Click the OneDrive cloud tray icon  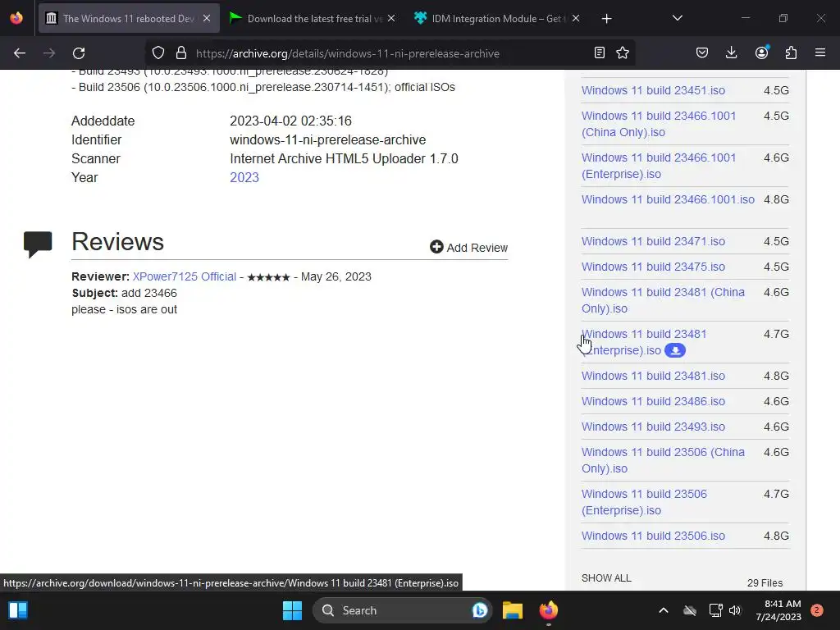click(x=690, y=610)
